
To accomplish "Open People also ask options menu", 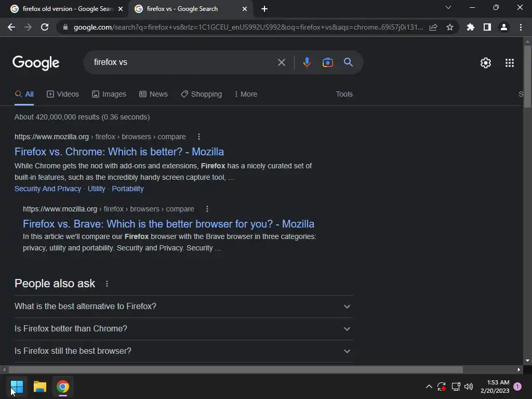I will pyautogui.click(x=107, y=284).
